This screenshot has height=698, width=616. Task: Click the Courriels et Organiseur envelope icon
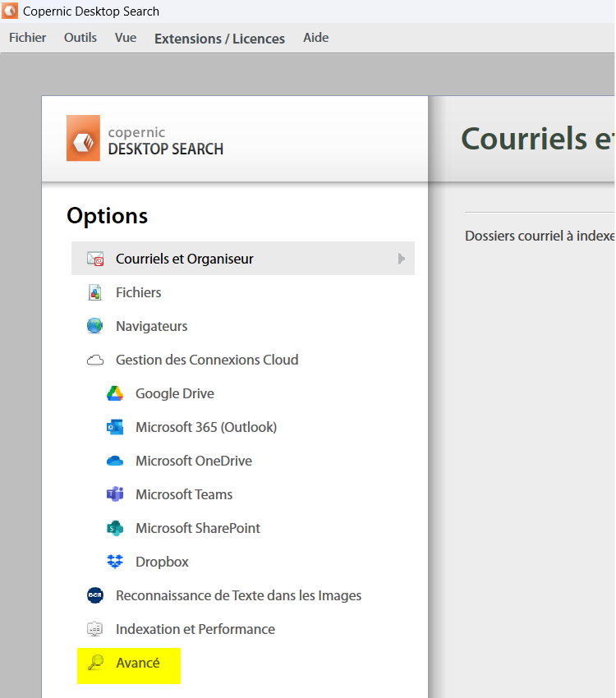coord(95,259)
